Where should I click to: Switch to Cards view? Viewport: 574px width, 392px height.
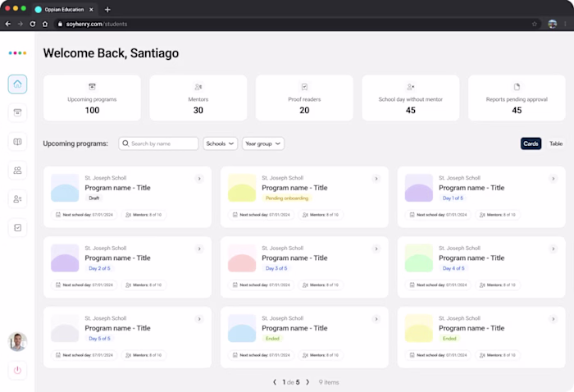[531, 144]
